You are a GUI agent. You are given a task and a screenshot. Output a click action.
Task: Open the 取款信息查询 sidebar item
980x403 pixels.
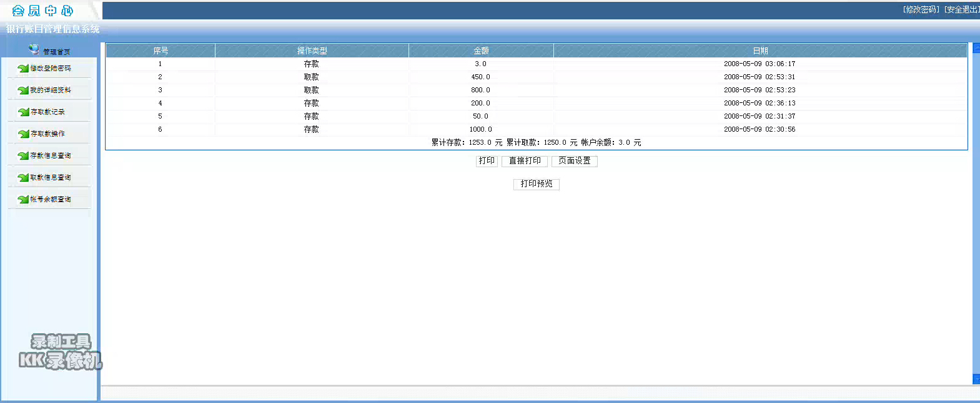pos(51,177)
